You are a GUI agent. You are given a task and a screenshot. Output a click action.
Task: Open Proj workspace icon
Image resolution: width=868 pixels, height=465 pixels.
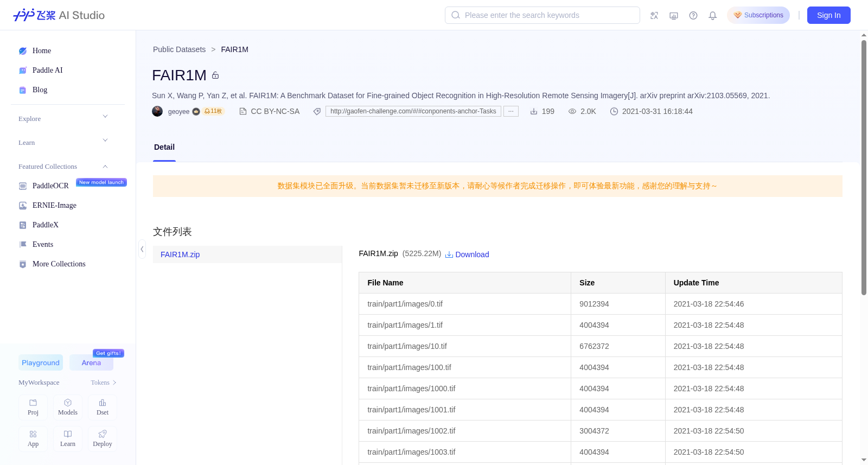[33, 407]
